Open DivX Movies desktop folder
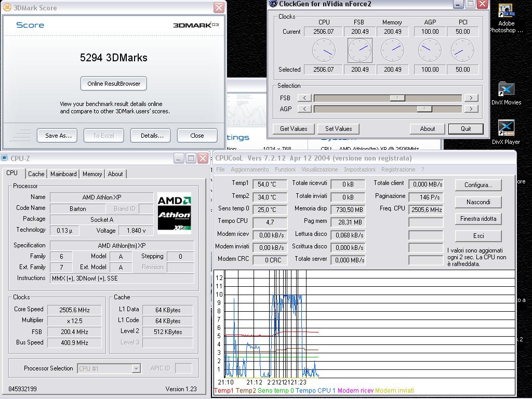 (506, 94)
